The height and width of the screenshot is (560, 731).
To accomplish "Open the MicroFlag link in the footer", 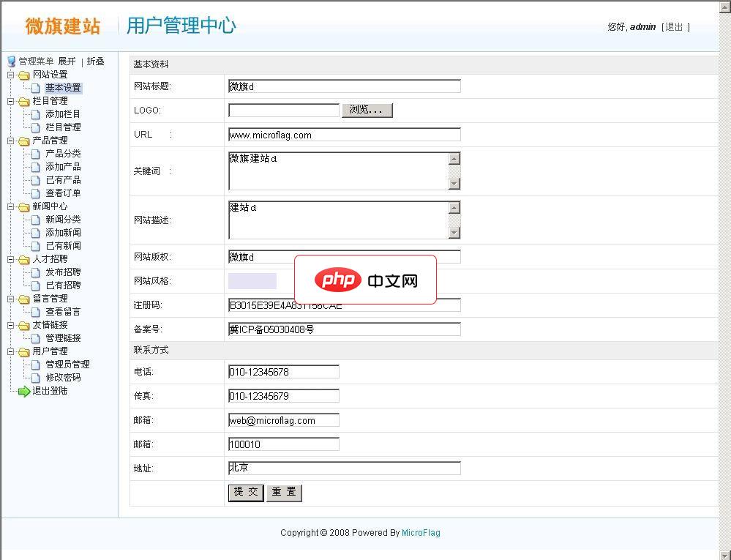I will [x=421, y=532].
